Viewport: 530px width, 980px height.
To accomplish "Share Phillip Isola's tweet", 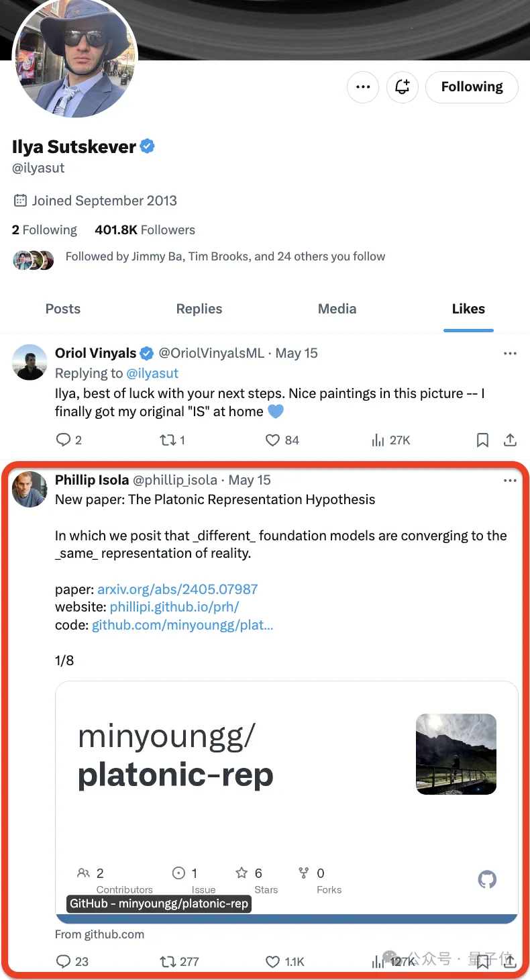I will 509,961.
